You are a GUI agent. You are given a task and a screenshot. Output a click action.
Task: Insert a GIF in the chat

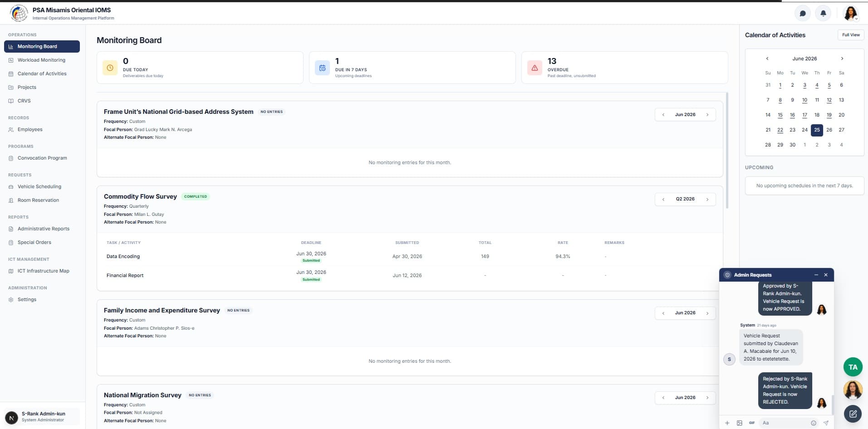(x=752, y=423)
